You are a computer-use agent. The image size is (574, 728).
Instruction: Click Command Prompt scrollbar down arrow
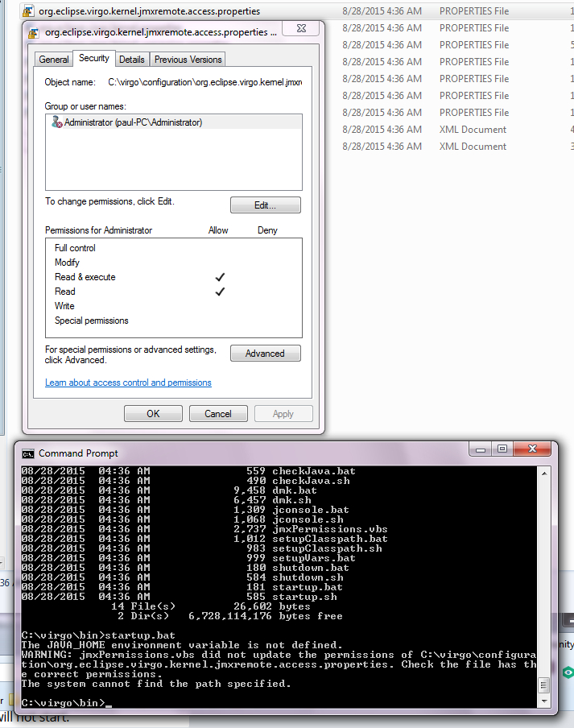click(x=544, y=701)
